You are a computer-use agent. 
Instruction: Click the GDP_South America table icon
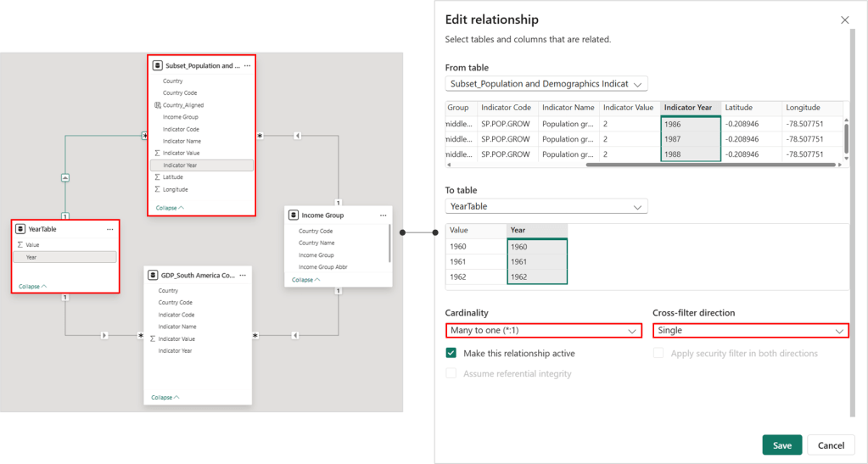tap(153, 275)
